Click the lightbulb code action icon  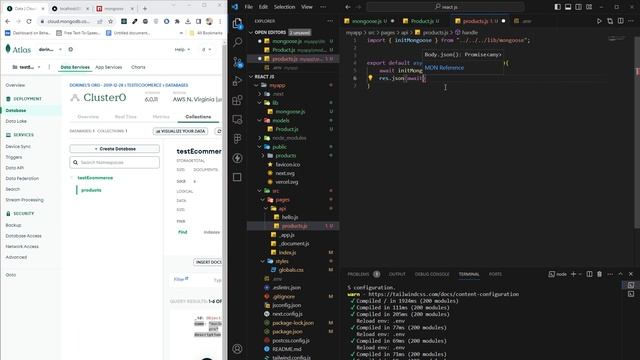[x=370, y=78]
